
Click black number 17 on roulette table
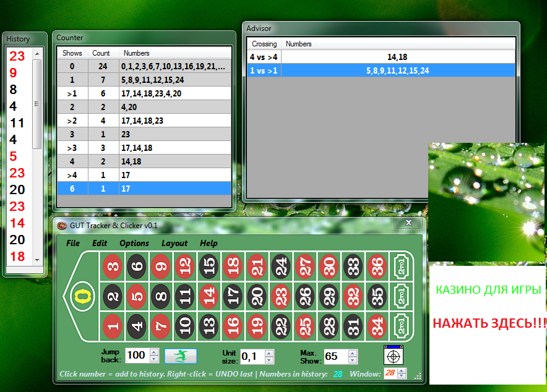click(233, 297)
